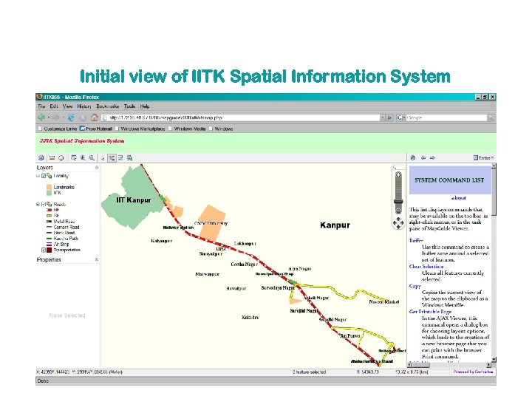Image resolution: width=532 pixels, height=399 pixels.
Task: Click the task pane horizontal scrollbar
Action: click(x=449, y=365)
